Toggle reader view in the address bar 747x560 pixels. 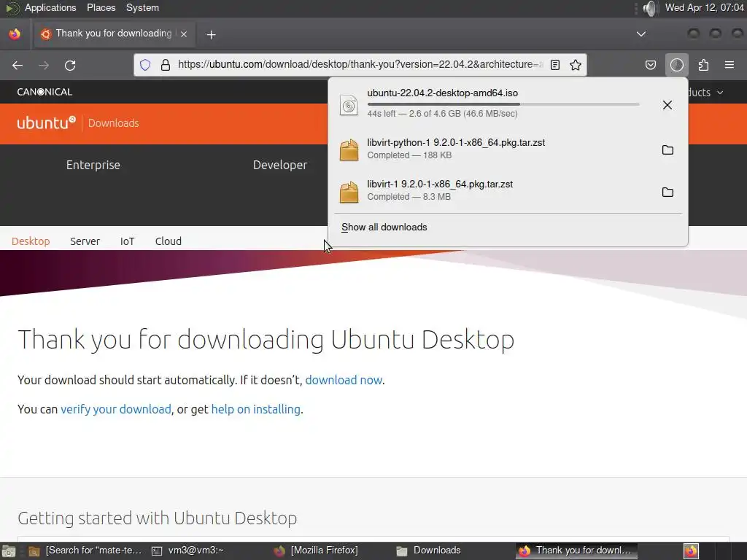tap(555, 65)
